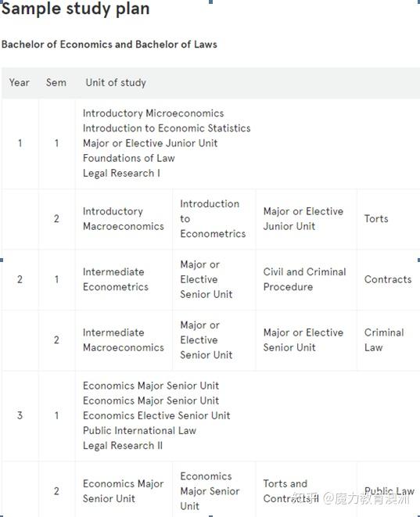Click the Sample study plan heading
This screenshot has height=517, width=420.
click(76, 9)
